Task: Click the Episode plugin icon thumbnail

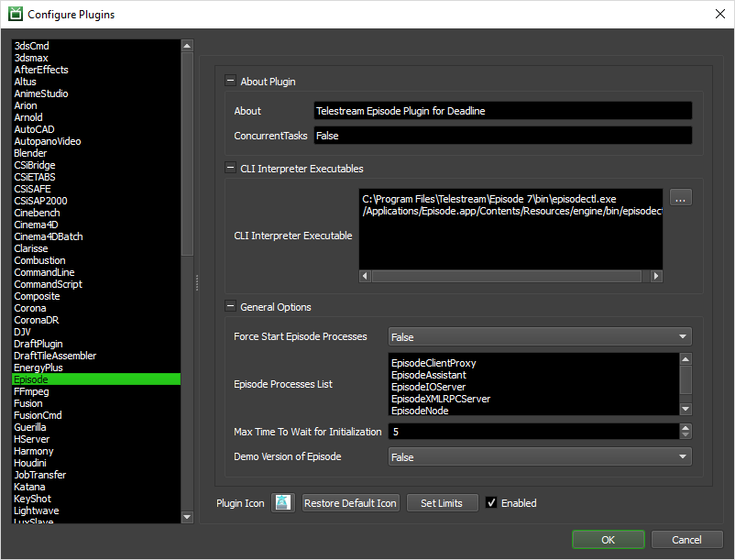Action: click(x=283, y=502)
